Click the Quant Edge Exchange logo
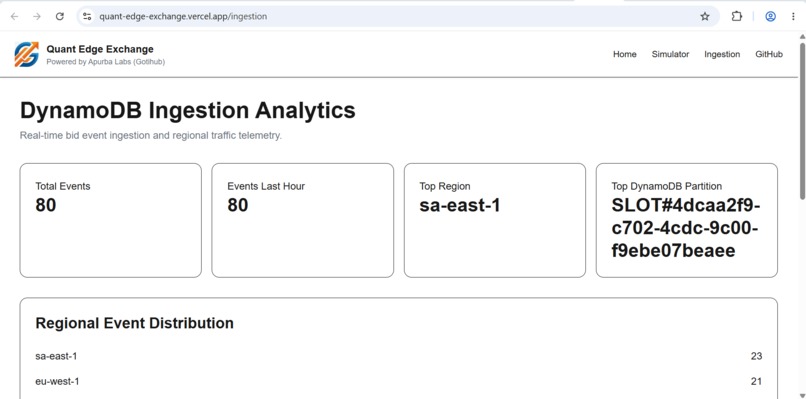 26,55
